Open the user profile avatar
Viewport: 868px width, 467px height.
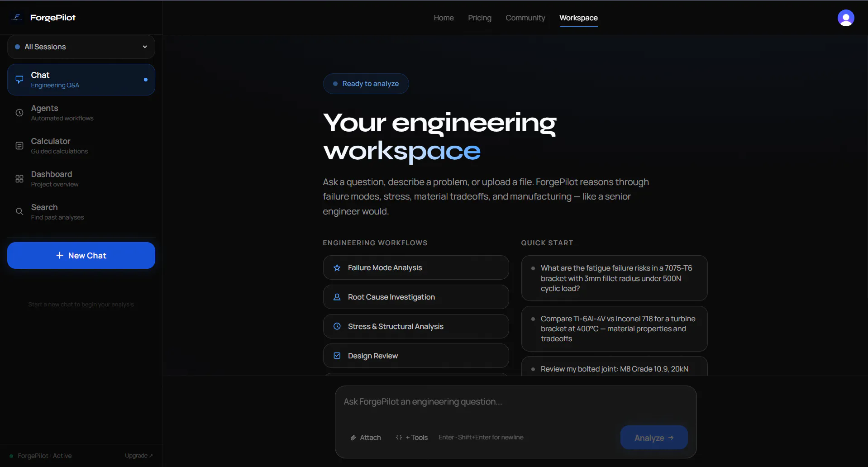click(845, 18)
